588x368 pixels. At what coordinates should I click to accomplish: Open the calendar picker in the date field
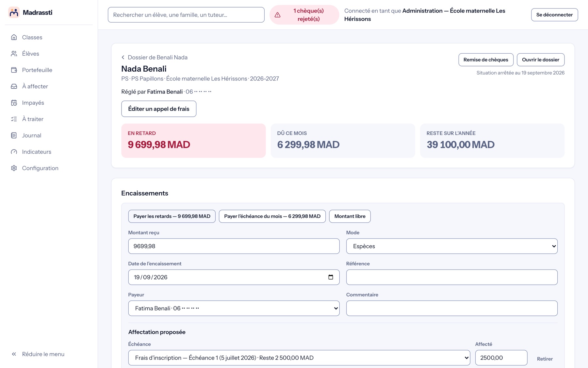(x=331, y=277)
